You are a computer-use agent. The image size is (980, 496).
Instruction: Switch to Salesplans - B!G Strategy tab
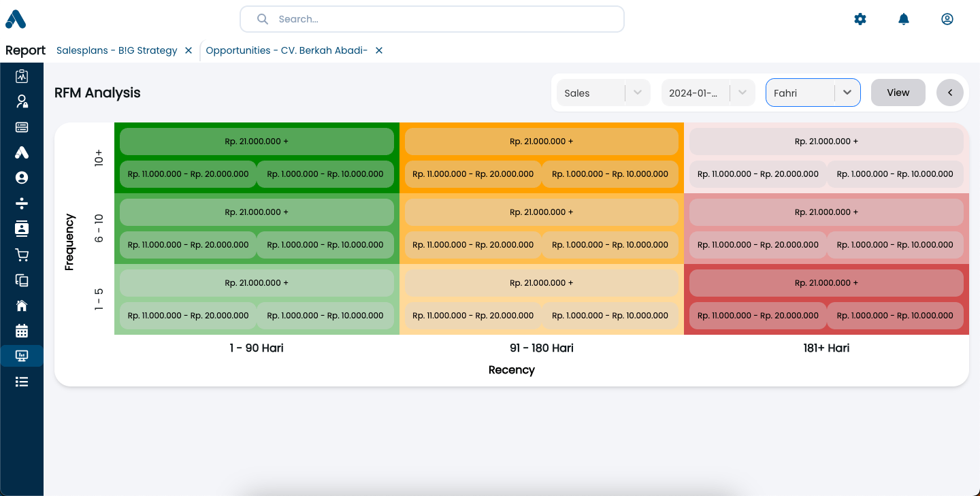pyautogui.click(x=117, y=50)
